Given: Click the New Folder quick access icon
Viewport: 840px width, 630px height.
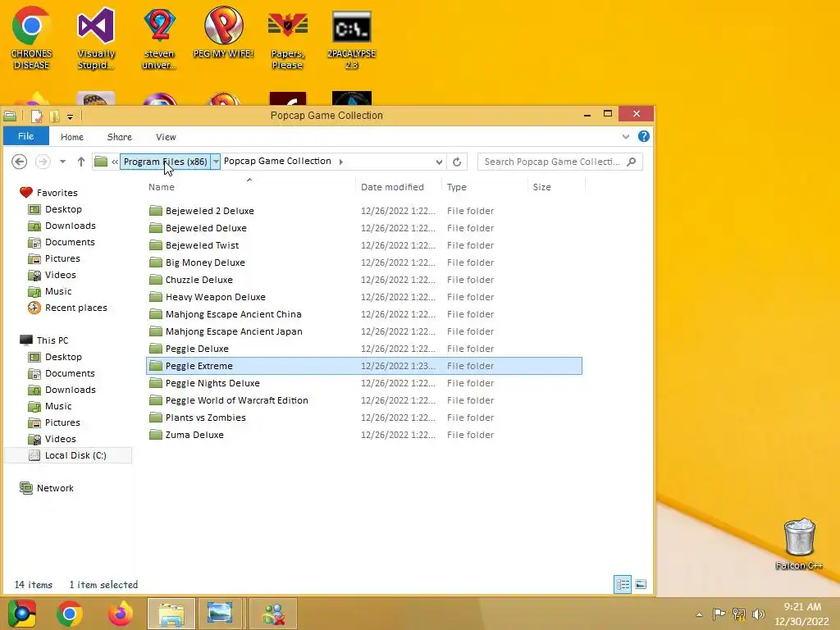Looking at the screenshot, I should pos(54,116).
